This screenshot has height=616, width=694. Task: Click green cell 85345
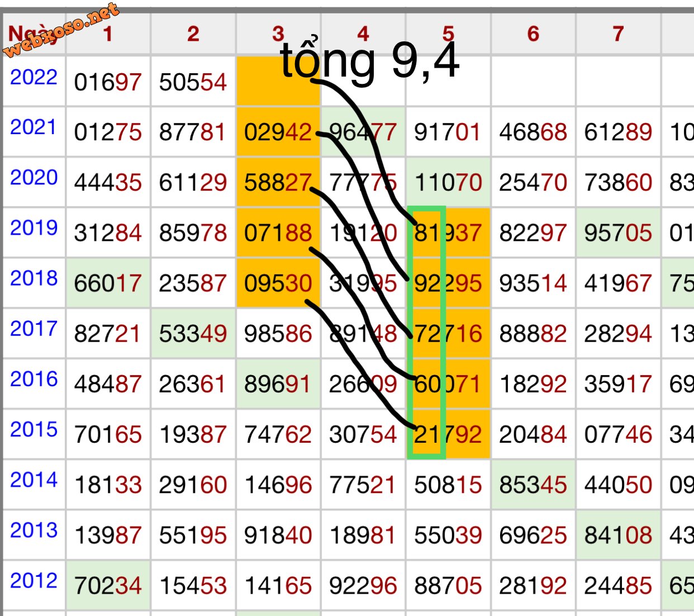[x=533, y=485]
